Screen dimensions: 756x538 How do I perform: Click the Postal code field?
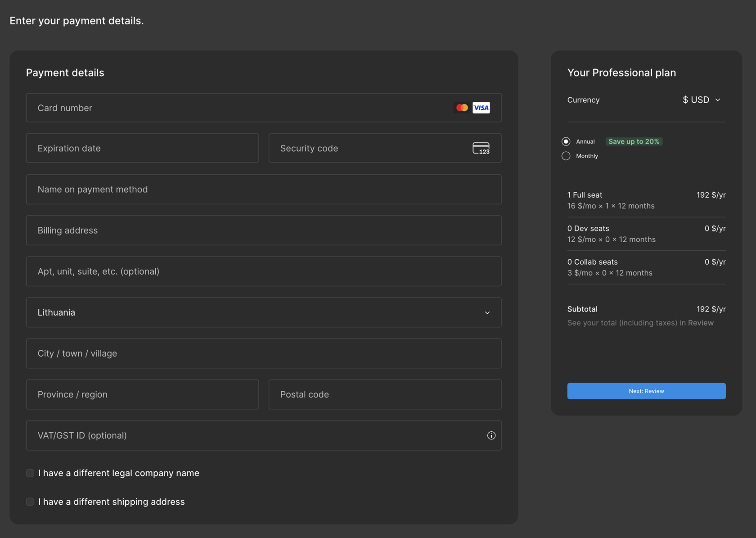click(385, 394)
